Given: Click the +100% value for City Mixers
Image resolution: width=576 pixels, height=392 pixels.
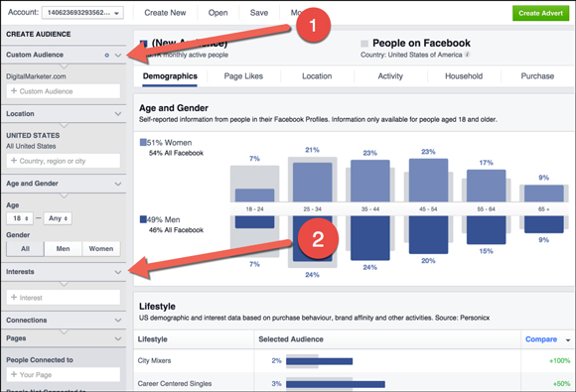Looking at the screenshot, I should tap(560, 361).
